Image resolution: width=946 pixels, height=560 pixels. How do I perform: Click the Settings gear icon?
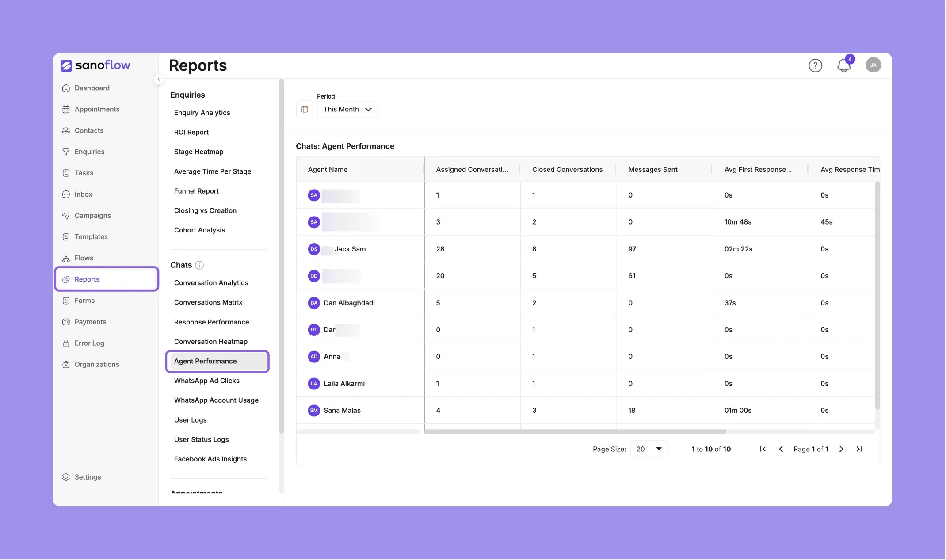point(66,477)
